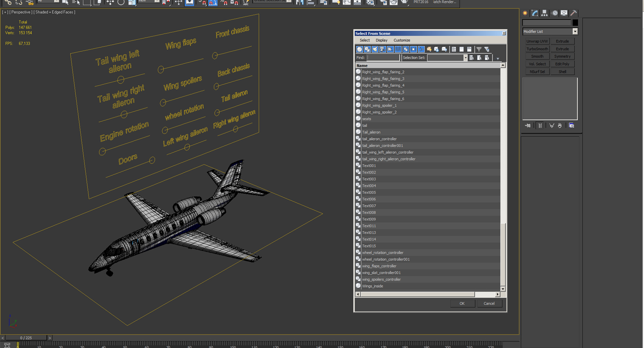Open the Motion command panel tab
Image resolution: width=644 pixels, height=348 pixels.
click(555, 13)
